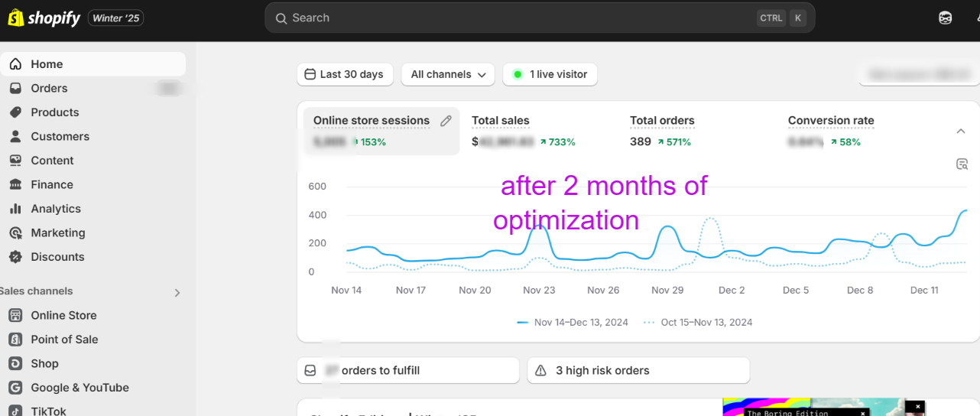Select the Online store sessions metric

tap(381, 131)
